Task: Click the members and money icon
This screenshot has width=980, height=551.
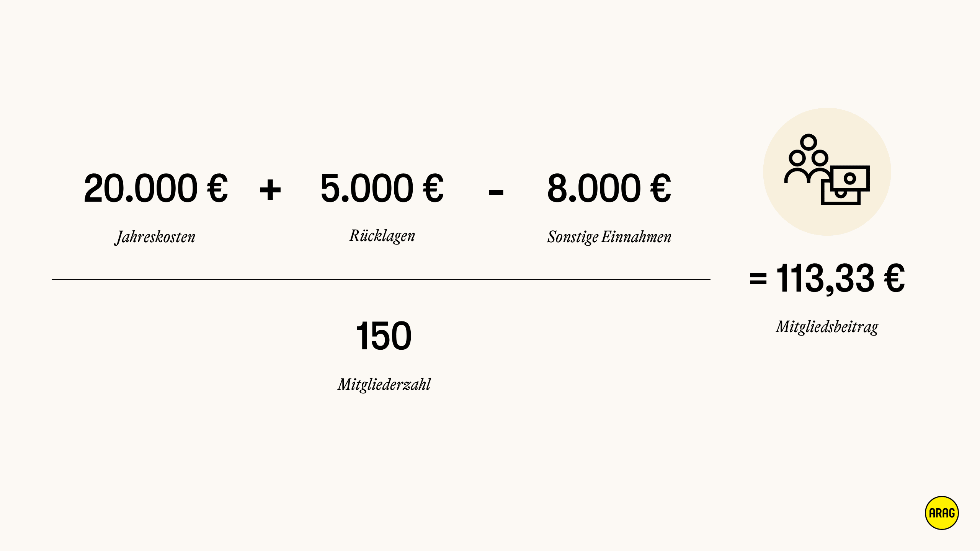Action: click(x=827, y=169)
